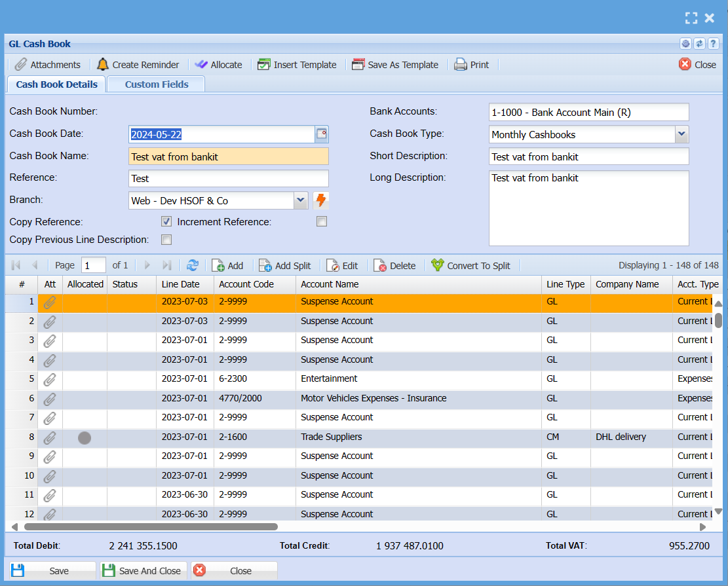The image size is (728, 586).
Task: Open the Cash Book Type dropdown
Action: point(681,134)
